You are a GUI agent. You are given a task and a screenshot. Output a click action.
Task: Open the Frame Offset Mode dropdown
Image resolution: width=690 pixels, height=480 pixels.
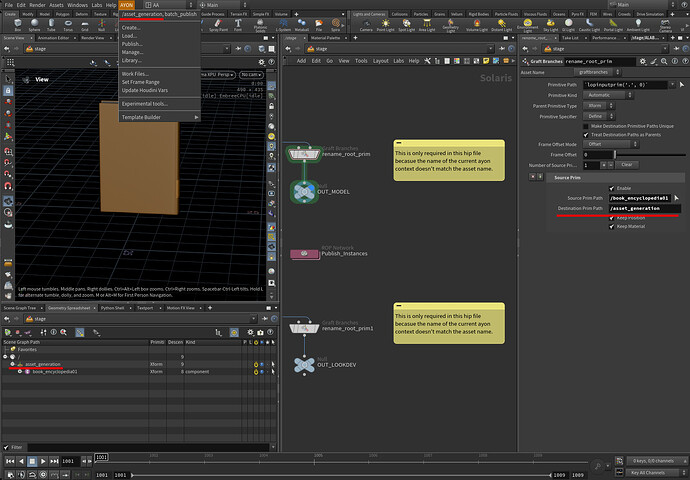click(x=611, y=144)
